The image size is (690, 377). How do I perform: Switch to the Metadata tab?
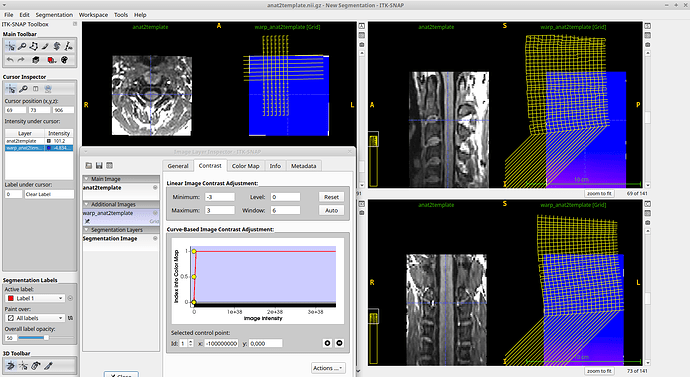point(304,166)
